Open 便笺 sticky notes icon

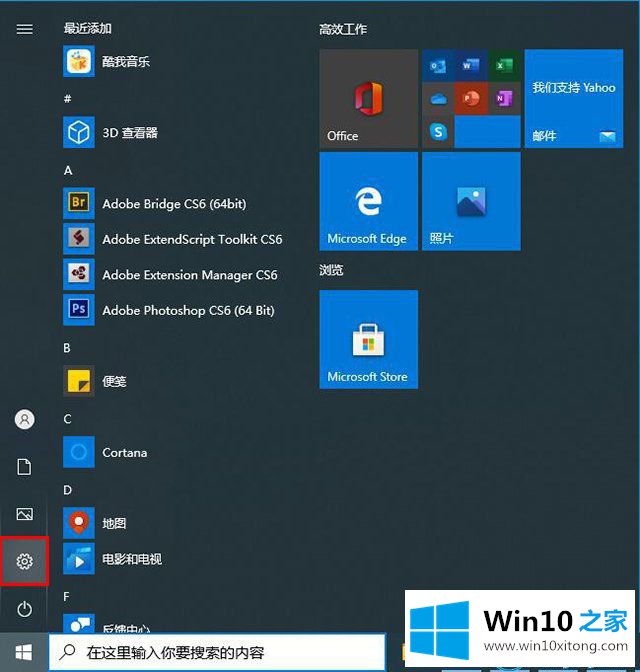[79, 381]
